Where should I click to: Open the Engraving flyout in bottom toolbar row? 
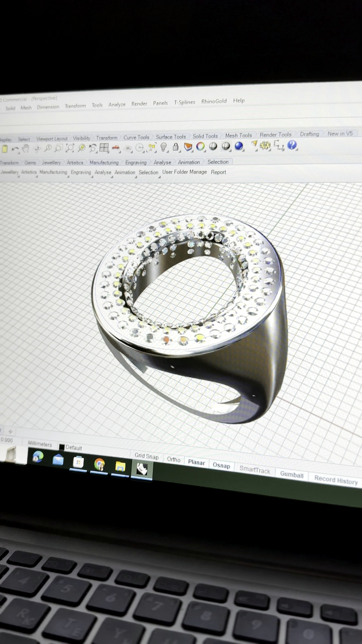pyautogui.click(x=81, y=173)
